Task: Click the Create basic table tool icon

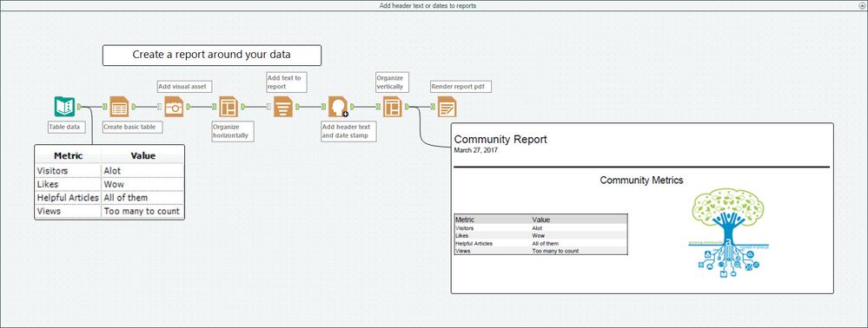Action: [119, 106]
